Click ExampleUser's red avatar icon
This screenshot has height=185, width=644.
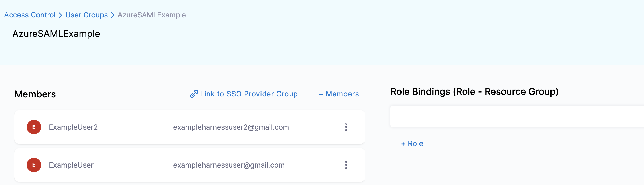34,165
